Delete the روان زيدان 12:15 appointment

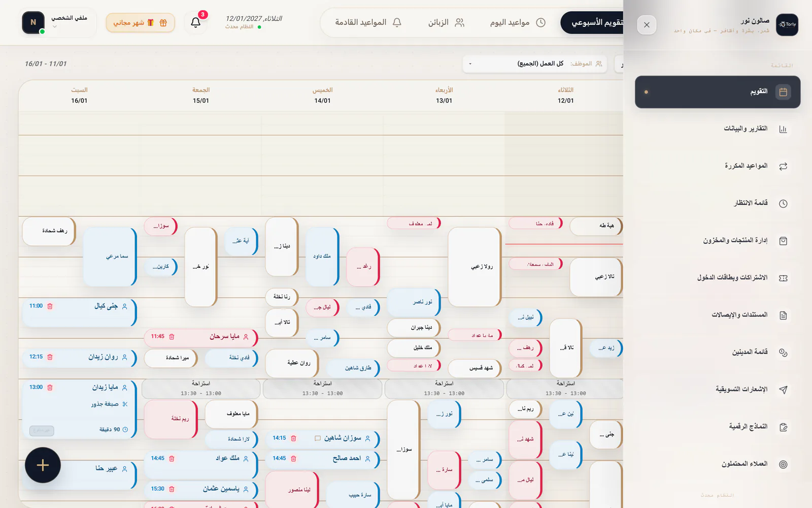tap(50, 357)
